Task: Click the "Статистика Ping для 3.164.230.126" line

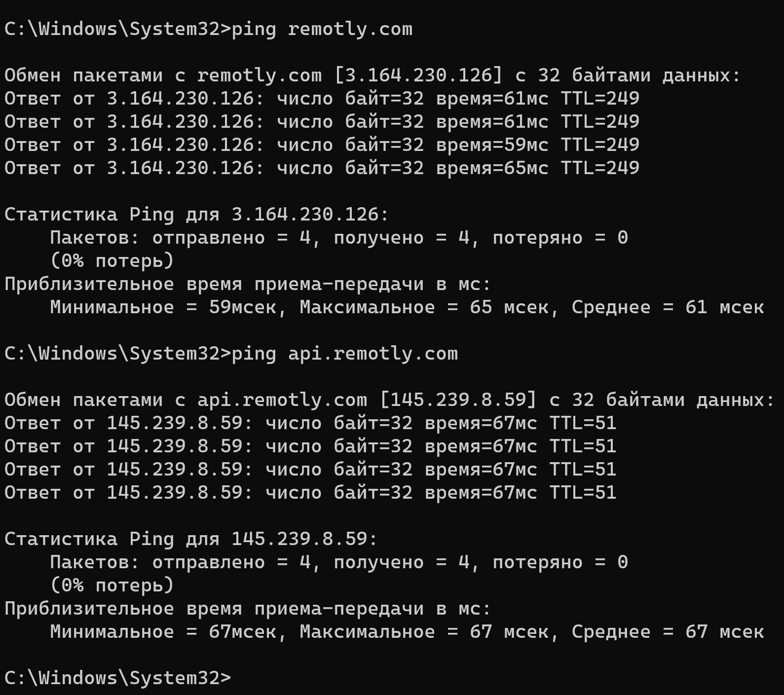Action: [x=196, y=215]
